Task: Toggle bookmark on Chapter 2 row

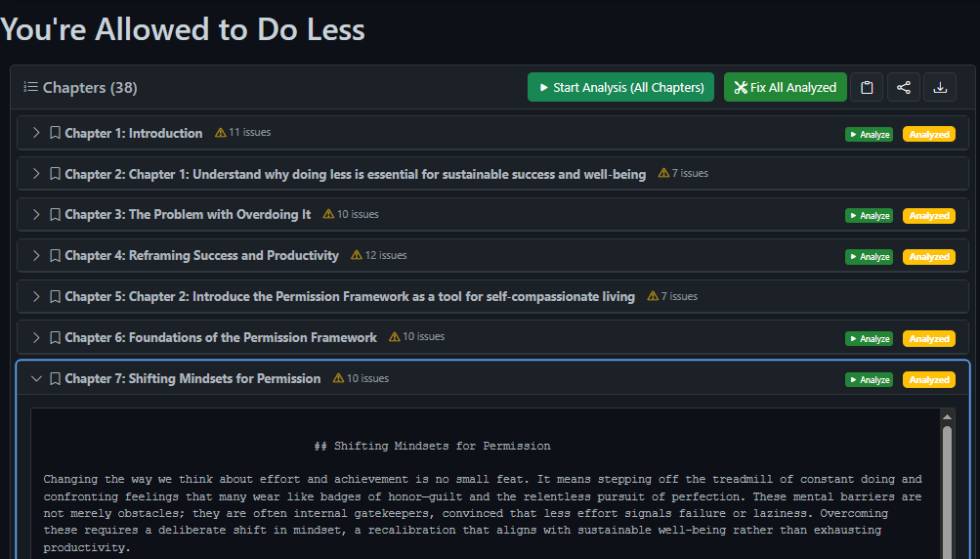Action: click(56, 174)
